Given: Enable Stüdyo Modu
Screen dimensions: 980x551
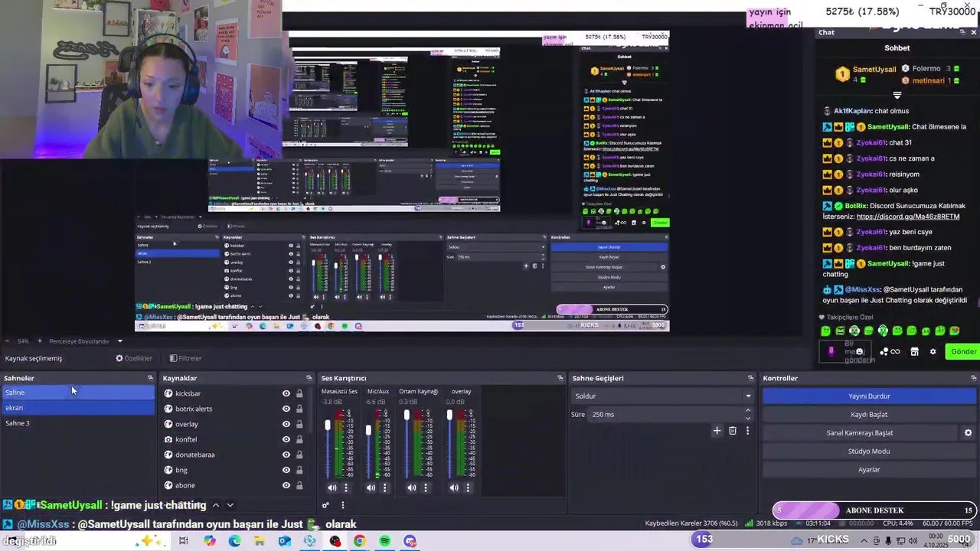Looking at the screenshot, I should pos(869,451).
